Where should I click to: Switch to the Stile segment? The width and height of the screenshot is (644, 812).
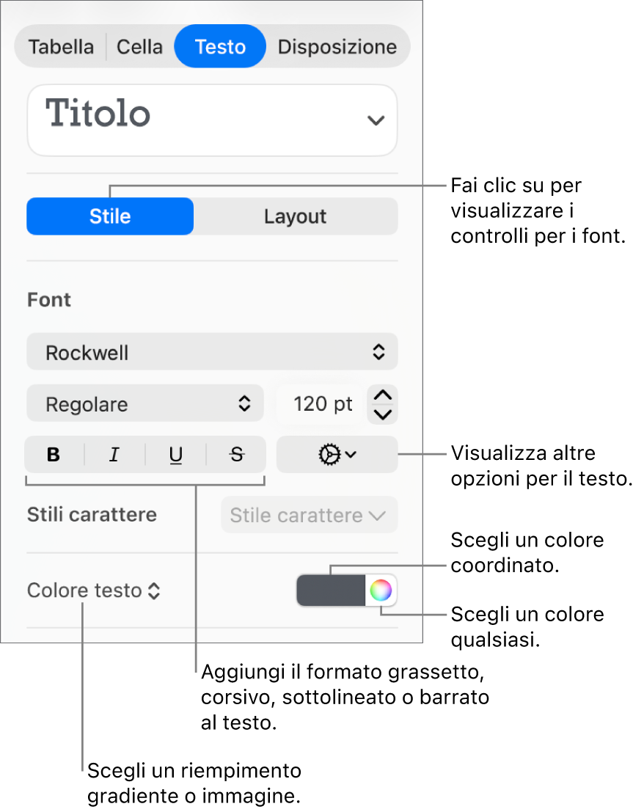pos(110,216)
